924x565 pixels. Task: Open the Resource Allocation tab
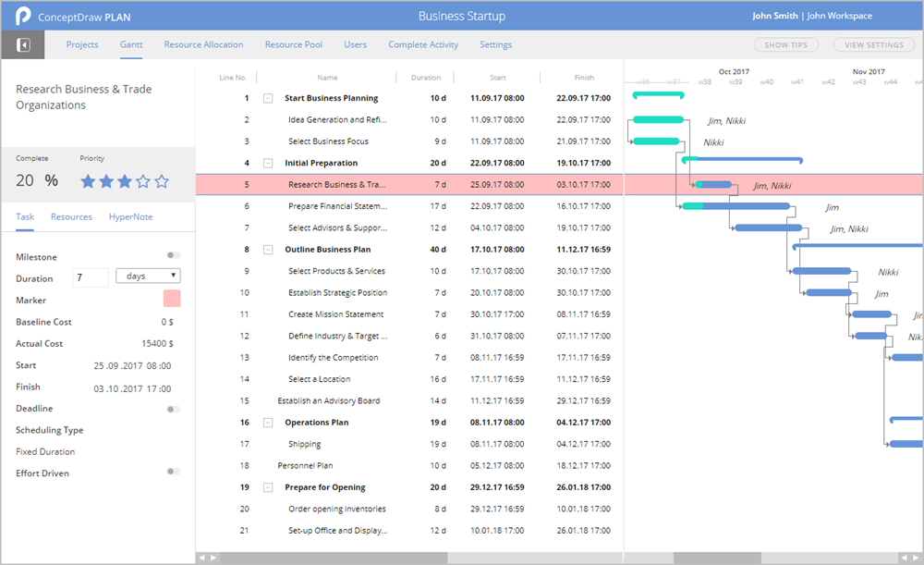click(x=203, y=44)
